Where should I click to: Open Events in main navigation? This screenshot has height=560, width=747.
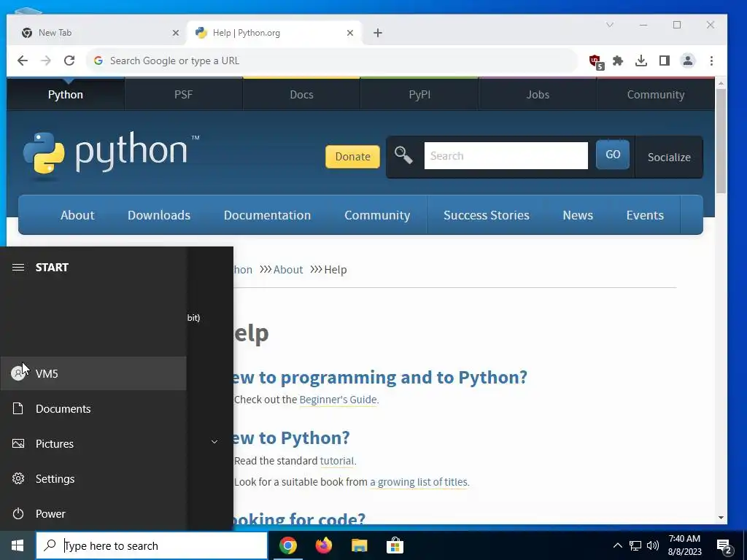click(x=645, y=215)
